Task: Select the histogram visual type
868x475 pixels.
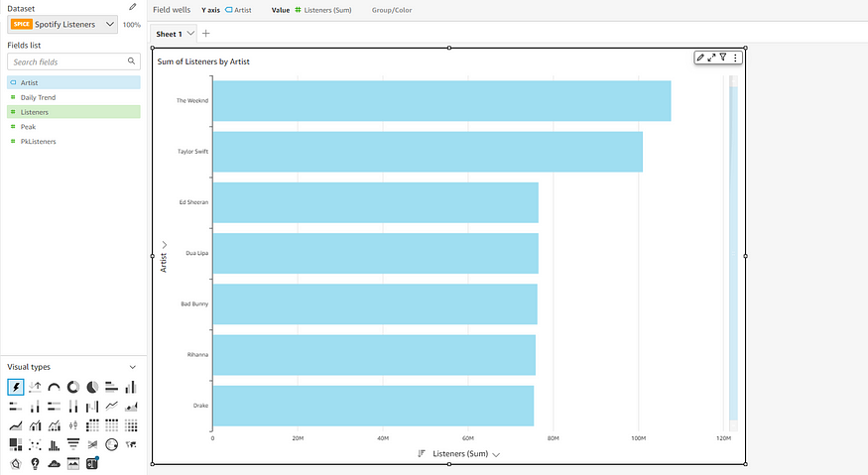Action: coord(54,444)
